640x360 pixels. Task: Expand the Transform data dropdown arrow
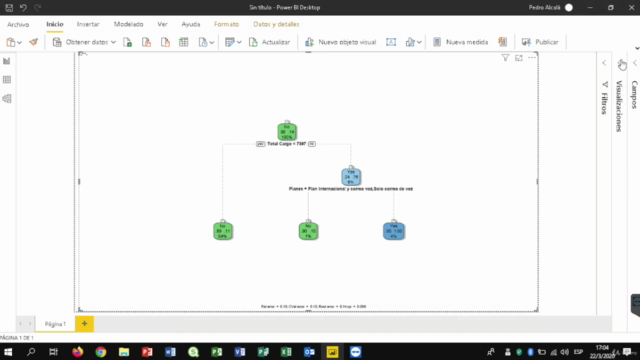point(239,42)
